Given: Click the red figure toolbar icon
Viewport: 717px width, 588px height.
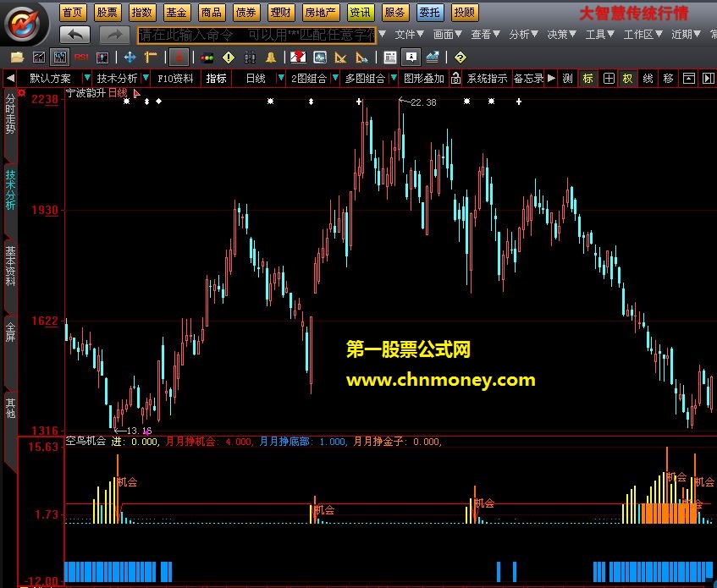Looking at the screenshot, I should [x=179, y=58].
